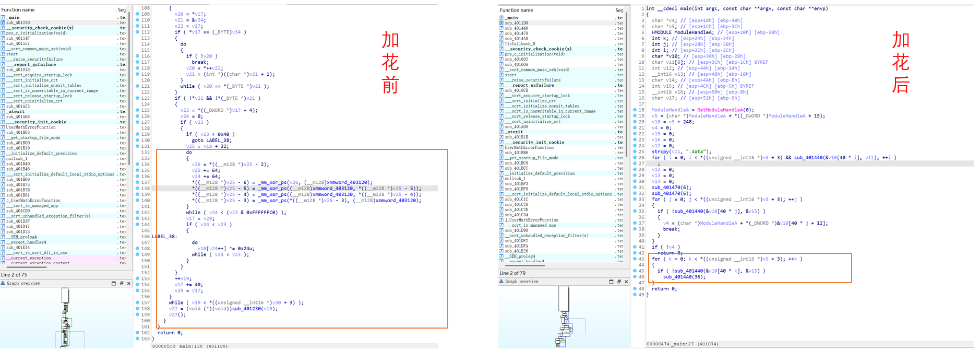The width and height of the screenshot is (980, 350).
Task: Toggle breakpoint dot at line 48, right pseudocode
Action: pos(635,288)
